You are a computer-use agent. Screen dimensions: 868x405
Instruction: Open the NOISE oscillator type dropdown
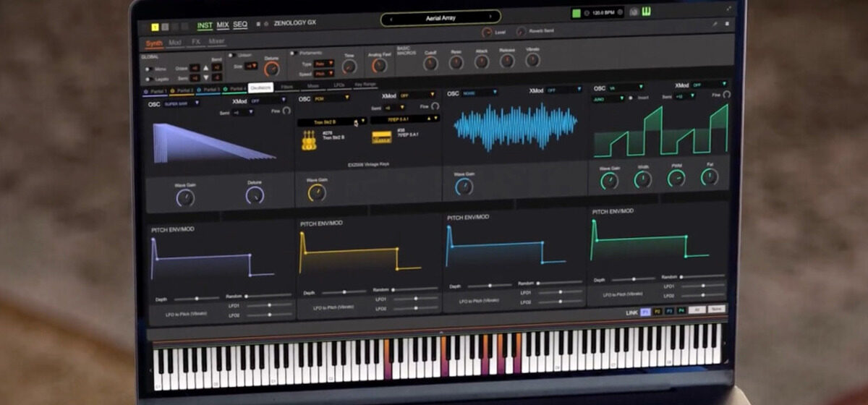(481, 93)
